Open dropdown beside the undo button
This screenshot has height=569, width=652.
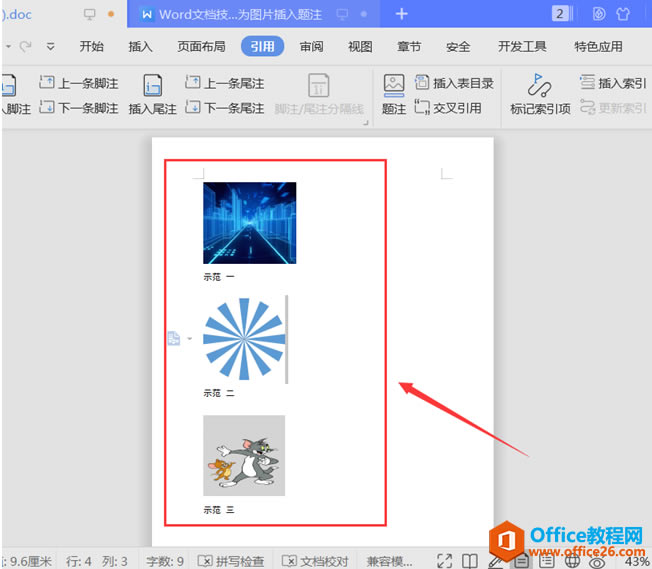click(x=8, y=46)
